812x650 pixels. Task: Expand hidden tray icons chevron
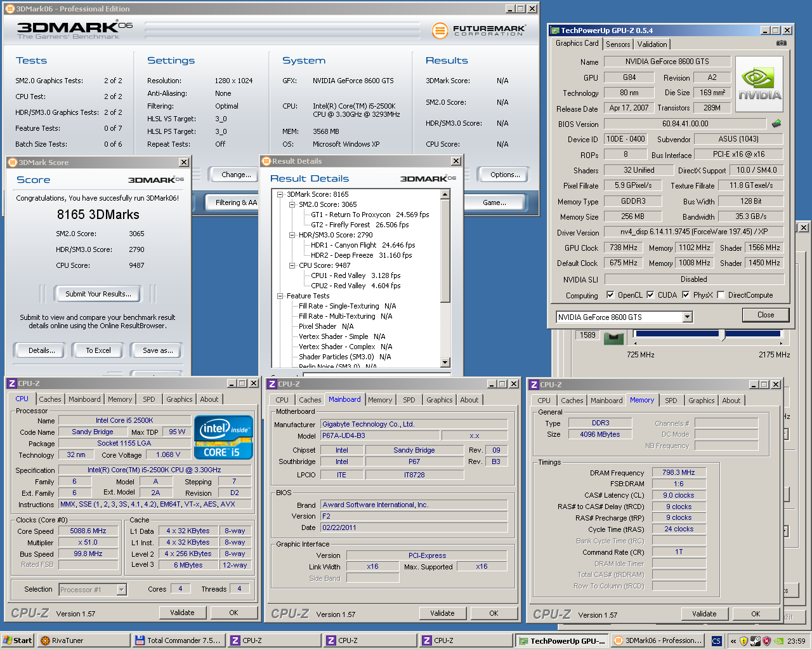point(733,641)
